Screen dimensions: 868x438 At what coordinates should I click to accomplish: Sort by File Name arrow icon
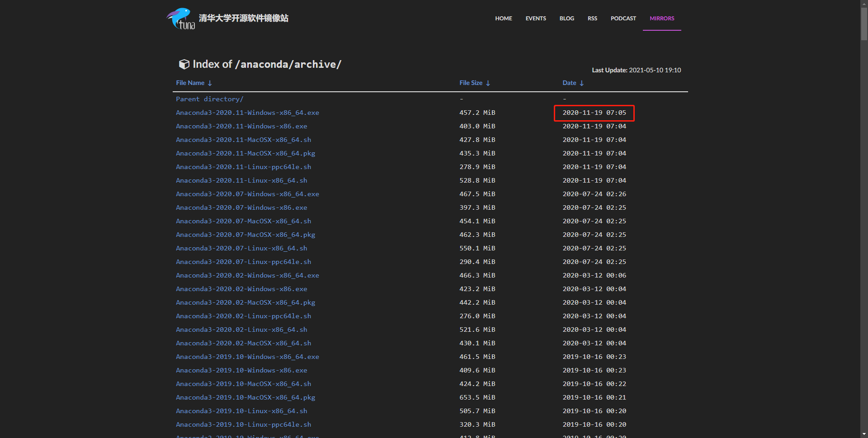[210, 83]
